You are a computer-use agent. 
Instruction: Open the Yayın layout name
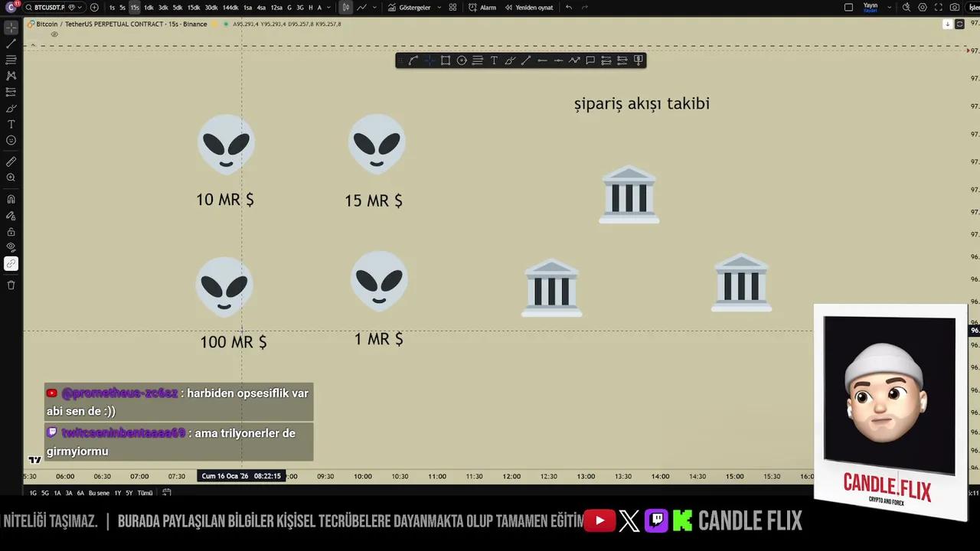tap(871, 7)
